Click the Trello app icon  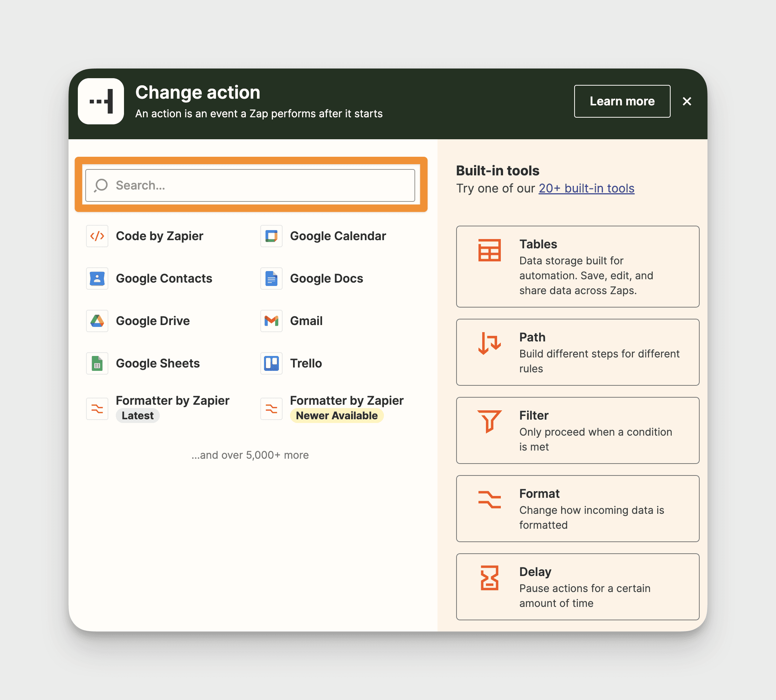click(271, 363)
